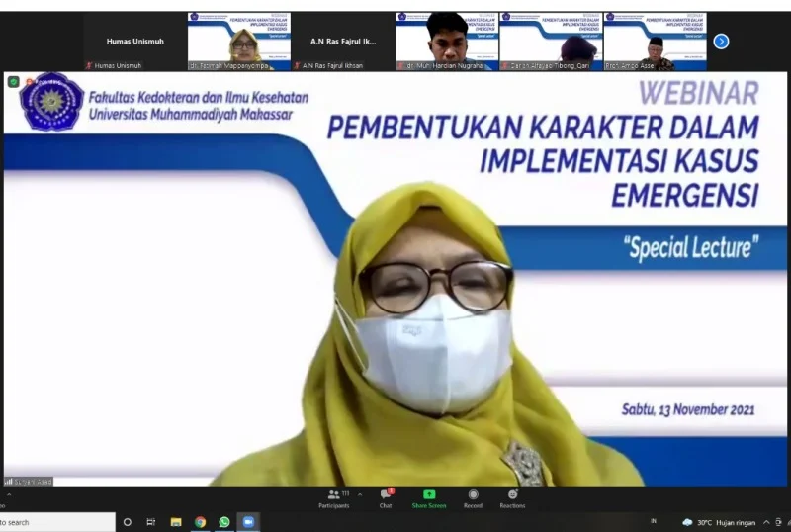Click the Zoom icon on the taskbar
The image size is (791, 532).
tap(248, 522)
